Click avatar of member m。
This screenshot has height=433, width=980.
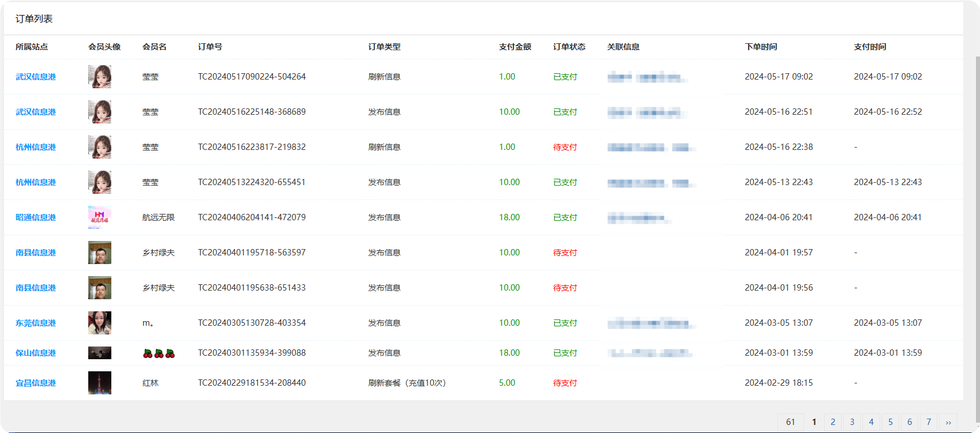click(100, 323)
